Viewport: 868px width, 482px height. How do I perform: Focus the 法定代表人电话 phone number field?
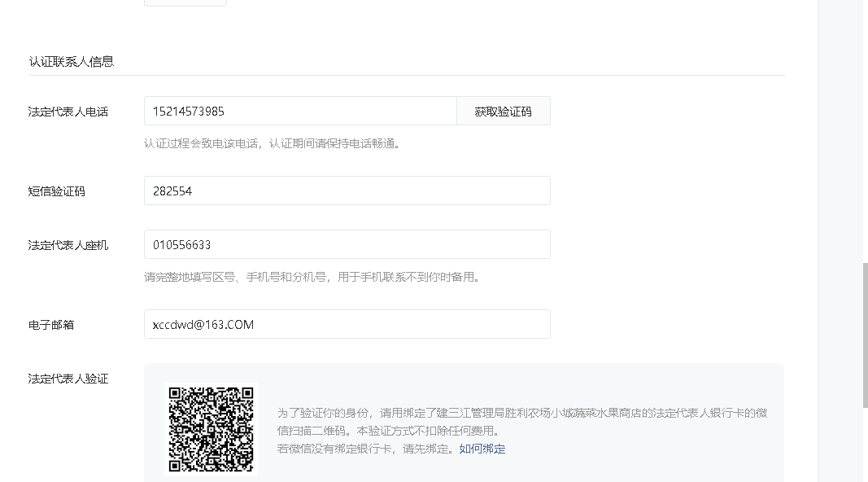tap(300, 111)
